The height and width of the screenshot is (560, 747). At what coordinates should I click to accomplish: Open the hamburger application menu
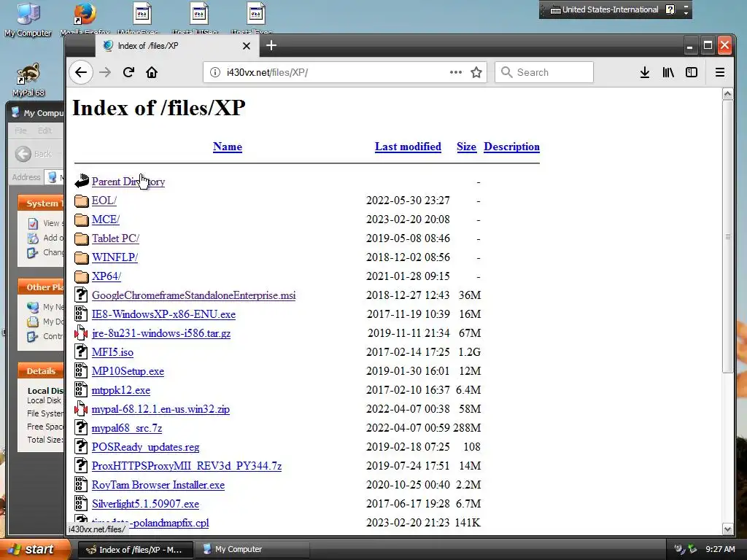pyautogui.click(x=720, y=72)
